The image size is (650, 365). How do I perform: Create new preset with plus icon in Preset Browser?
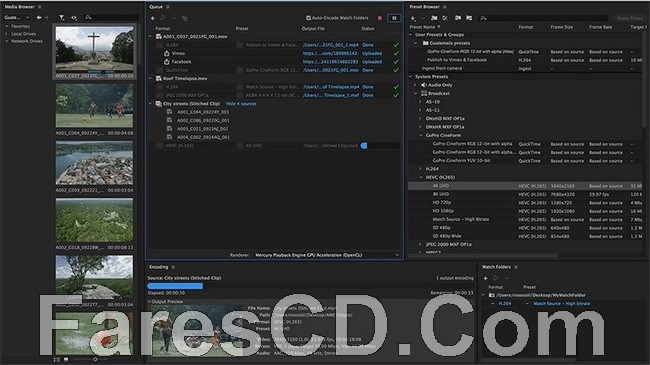tap(413, 18)
